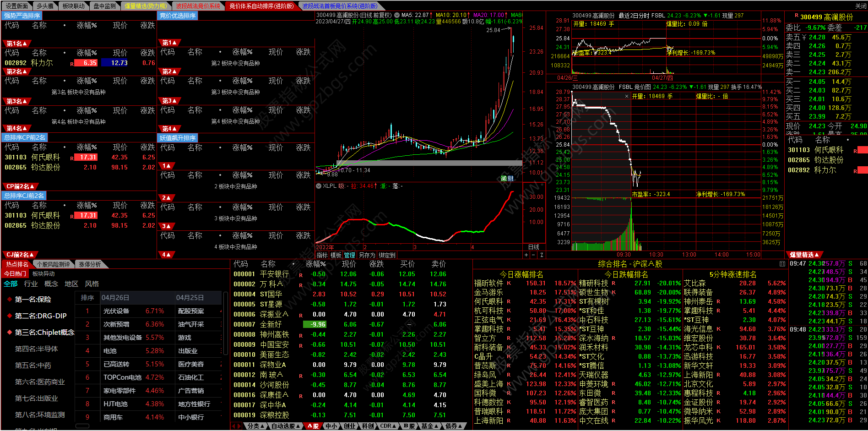The image size is (868, 431).
Task: Open the 分类 dropdown tab
Action: coord(256,426)
